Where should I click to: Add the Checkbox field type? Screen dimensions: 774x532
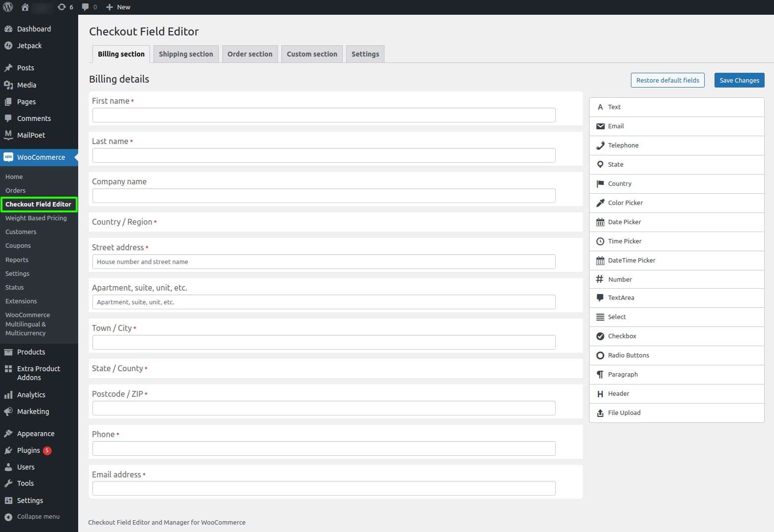click(x=677, y=336)
